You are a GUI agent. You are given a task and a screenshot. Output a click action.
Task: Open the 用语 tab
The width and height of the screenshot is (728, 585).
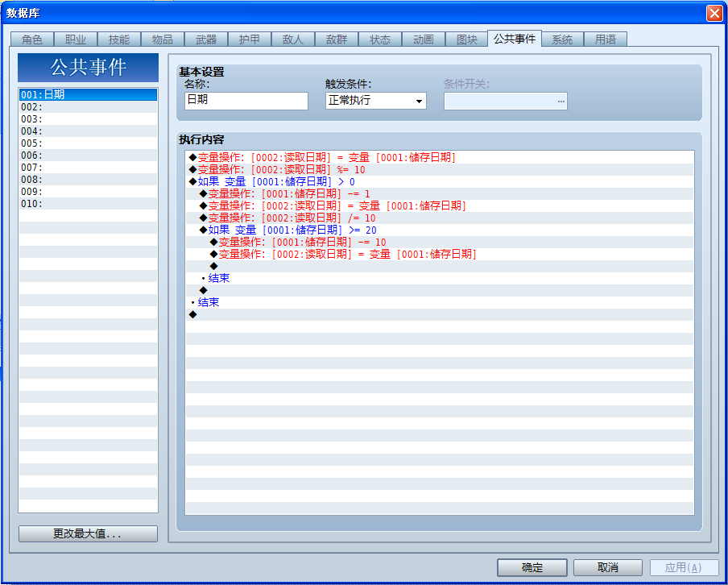click(x=606, y=39)
